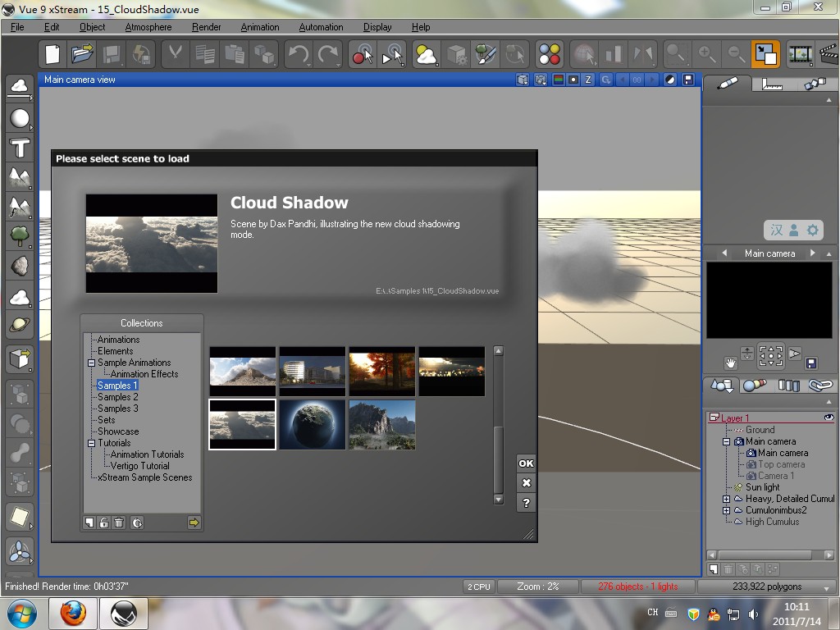Open Firefox from the Windows taskbar
The width and height of the screenshot is (840, 630).
point(73,613)
